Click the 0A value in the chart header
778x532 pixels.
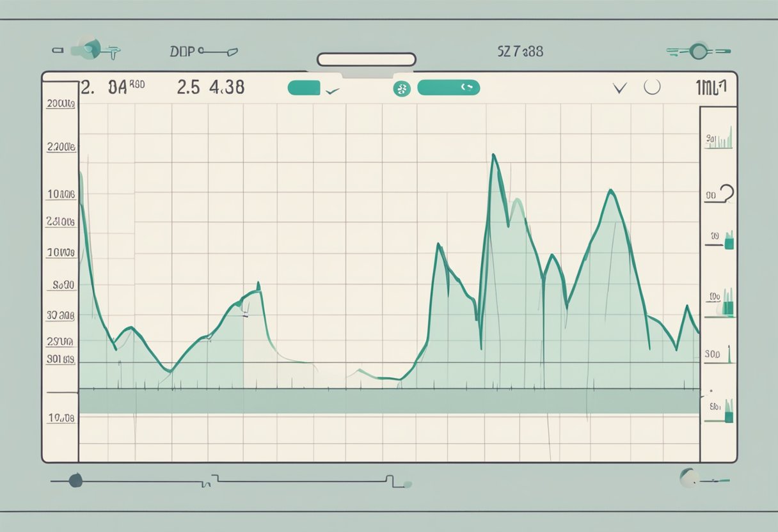pos(118,87)
